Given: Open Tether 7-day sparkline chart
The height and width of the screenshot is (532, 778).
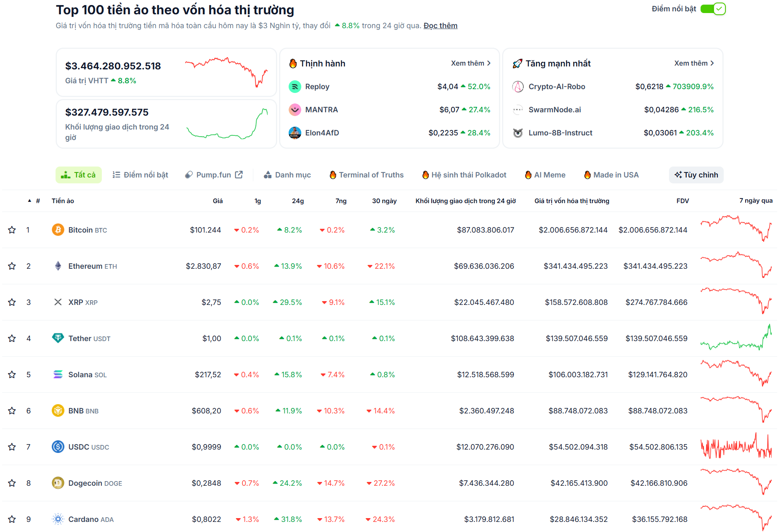Looking at the screenshot, I should (x=736, y=337).
